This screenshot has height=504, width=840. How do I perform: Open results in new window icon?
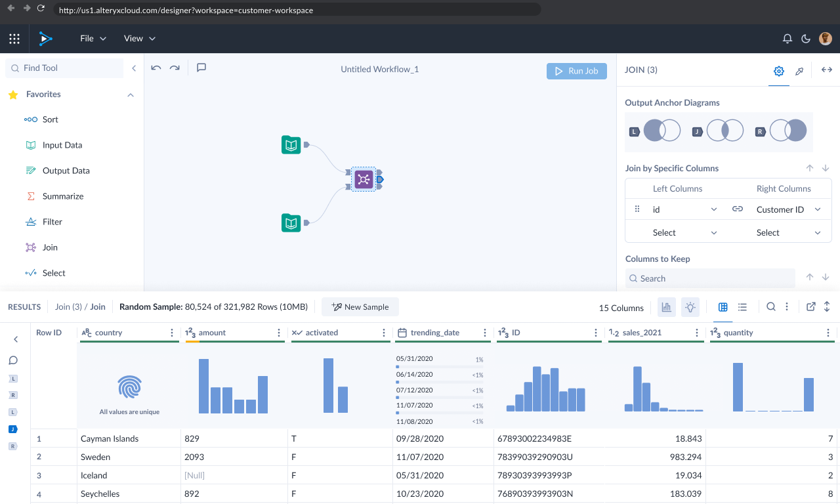(811, 307)
